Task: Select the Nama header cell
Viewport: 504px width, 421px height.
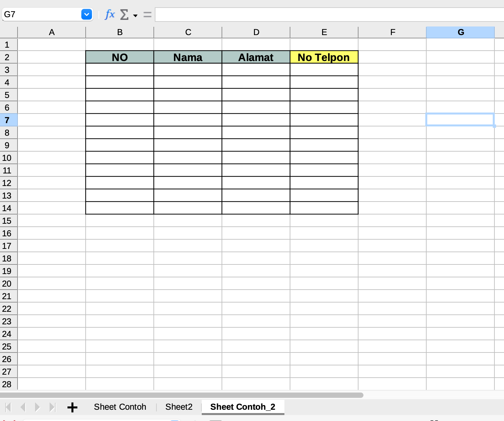Action: click(188, 57)
